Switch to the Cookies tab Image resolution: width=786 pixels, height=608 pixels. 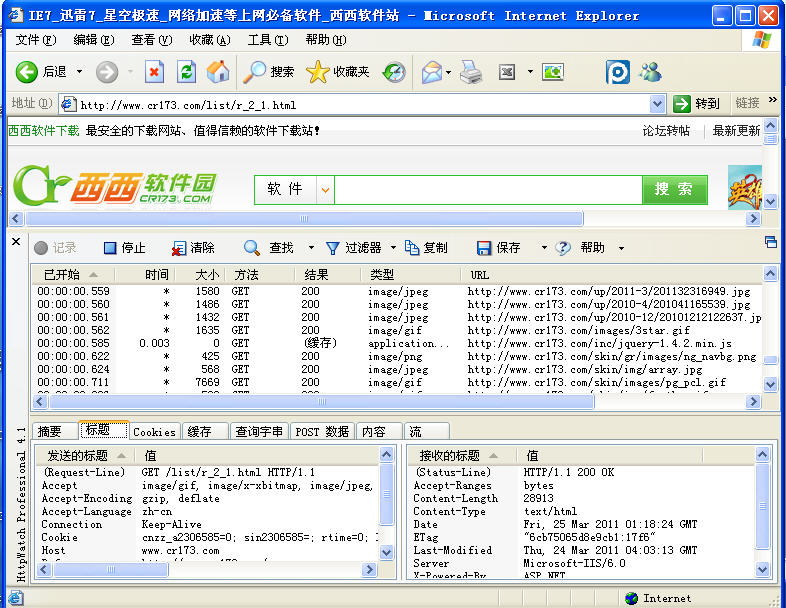point(154,432)
